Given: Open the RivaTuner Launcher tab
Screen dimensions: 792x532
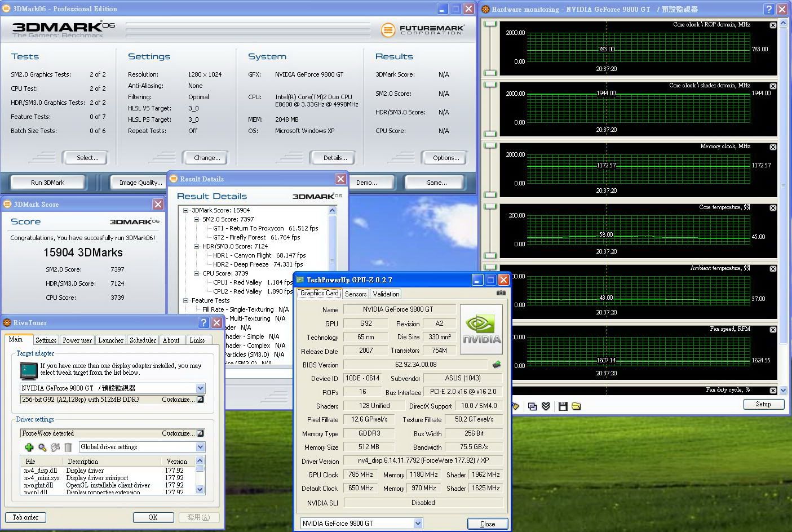Looking at the screenshot, I should click(x=110, y=340).
